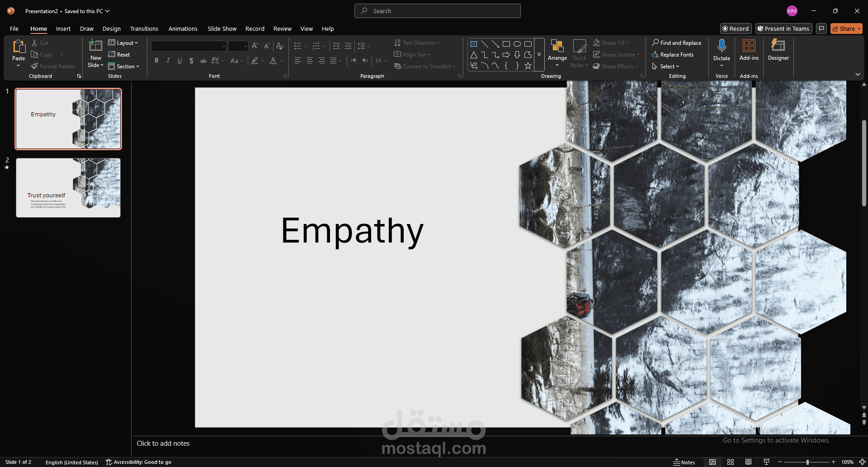Click Accessibility: Good to go

[x=138, y=462]
